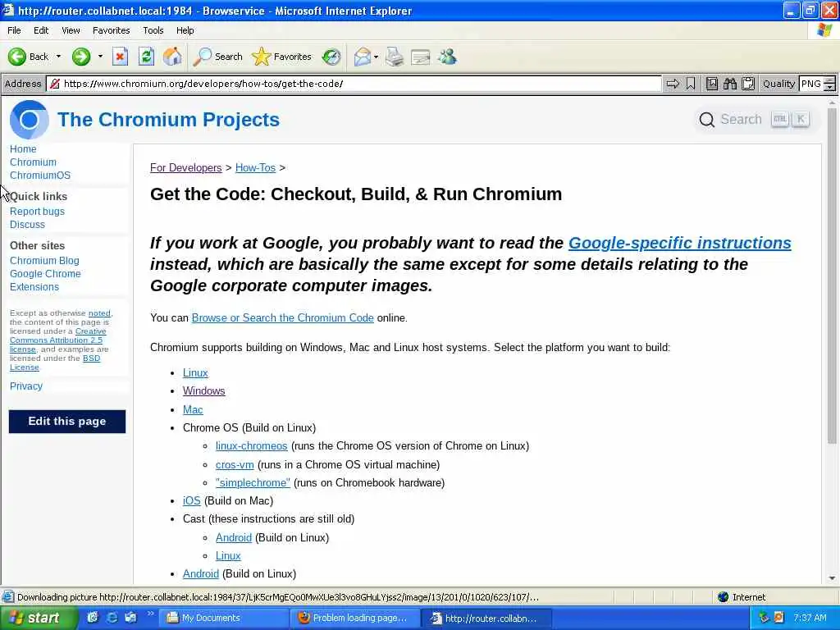Image resolution: width=840 pixels, height=630 pixels.
Task: Click the clipboard icon next to Quality
Action: tap(748, 84)
